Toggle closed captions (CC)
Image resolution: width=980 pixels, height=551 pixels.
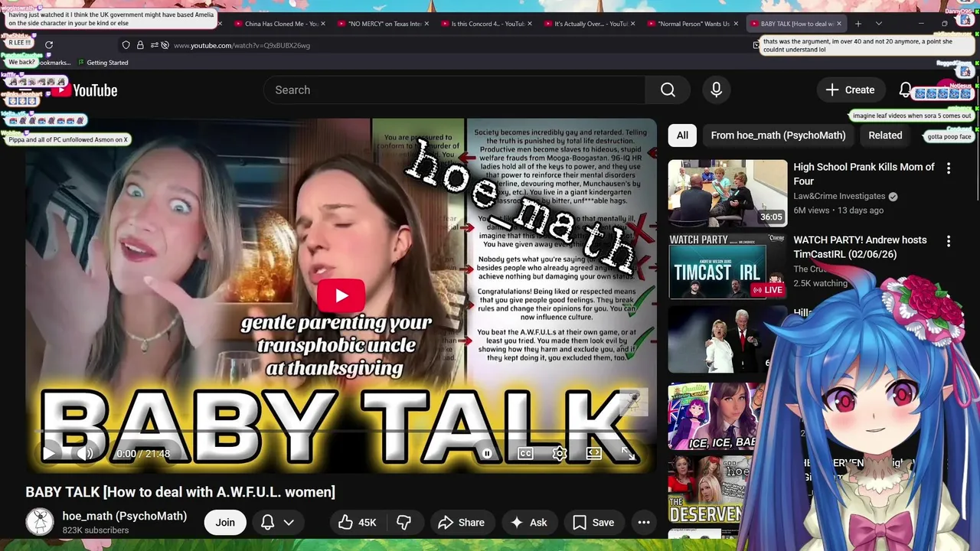[525, 453]
